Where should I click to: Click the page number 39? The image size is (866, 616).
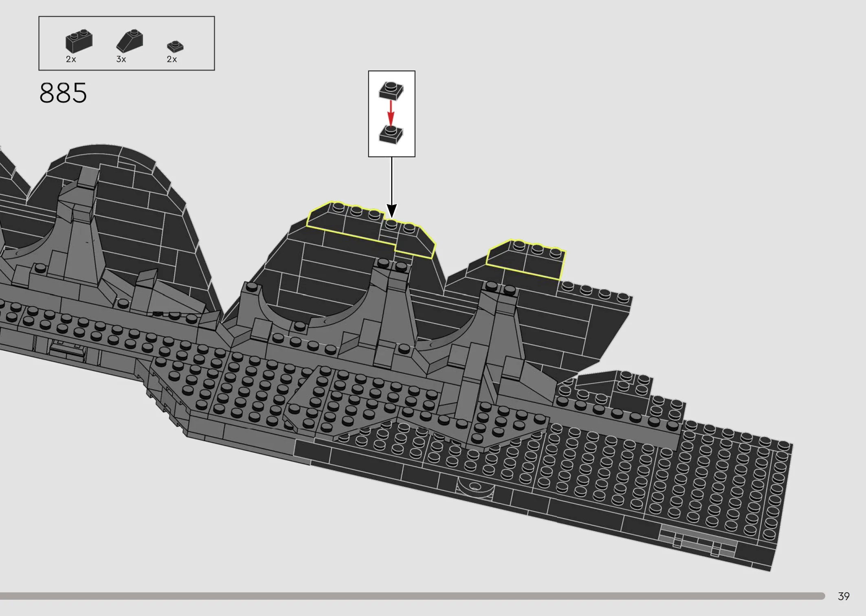(x=844, y=596)
